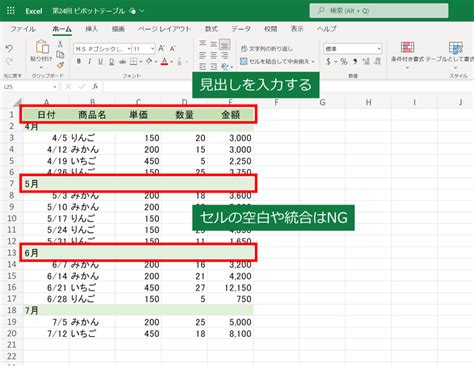Decrease decimal places
Screen dimensions: 474x366
377,61
